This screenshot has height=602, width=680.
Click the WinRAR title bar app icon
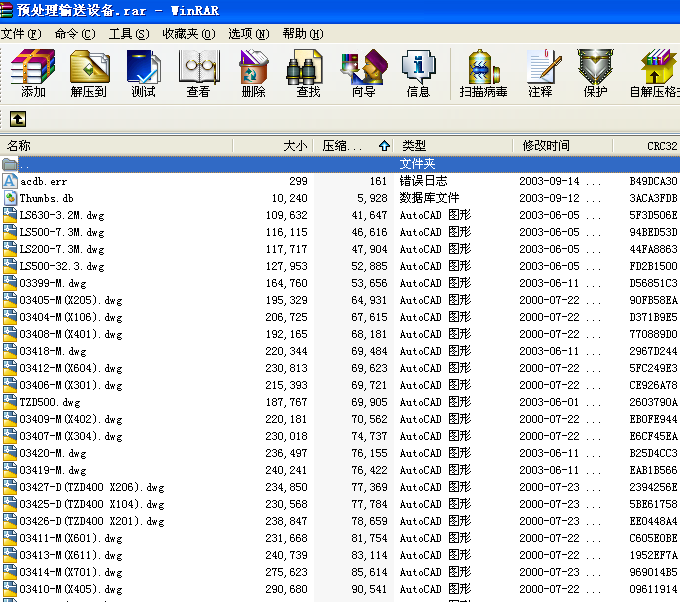[x=6, y=10]
